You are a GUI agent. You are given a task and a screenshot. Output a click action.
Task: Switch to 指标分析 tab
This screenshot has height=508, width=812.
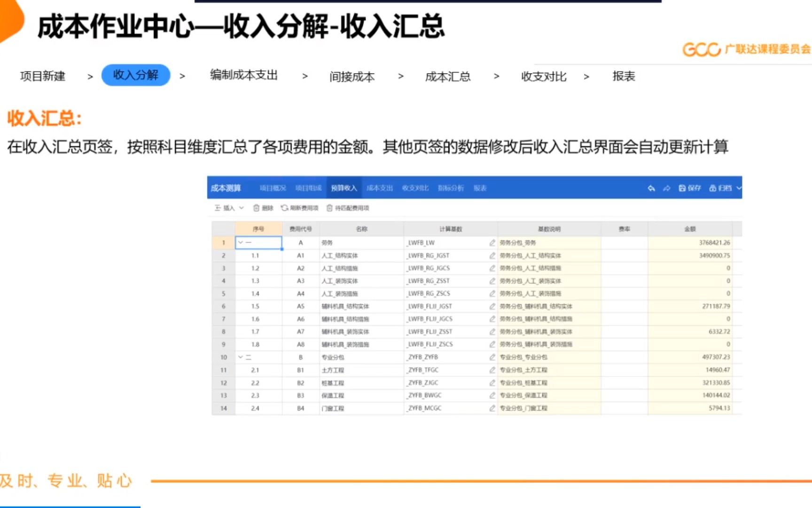[x=451, y=188]
